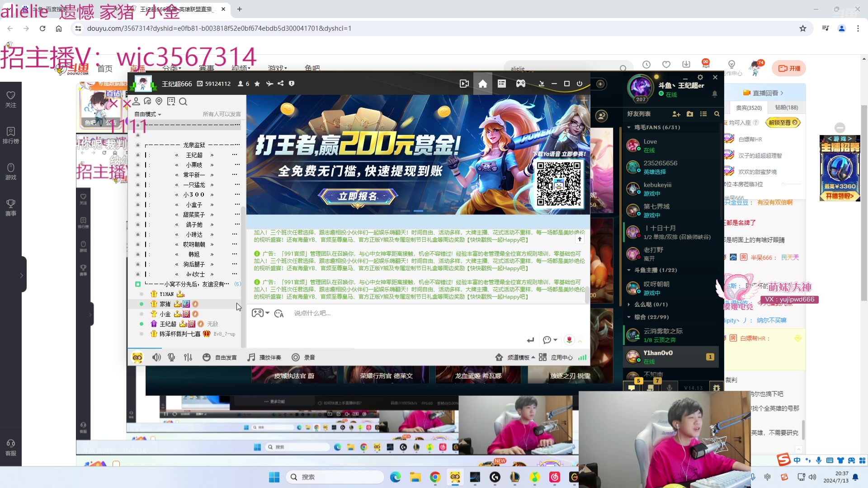
Task: Reload the page with the Chrome refresh button
Action: coord(42,28)
